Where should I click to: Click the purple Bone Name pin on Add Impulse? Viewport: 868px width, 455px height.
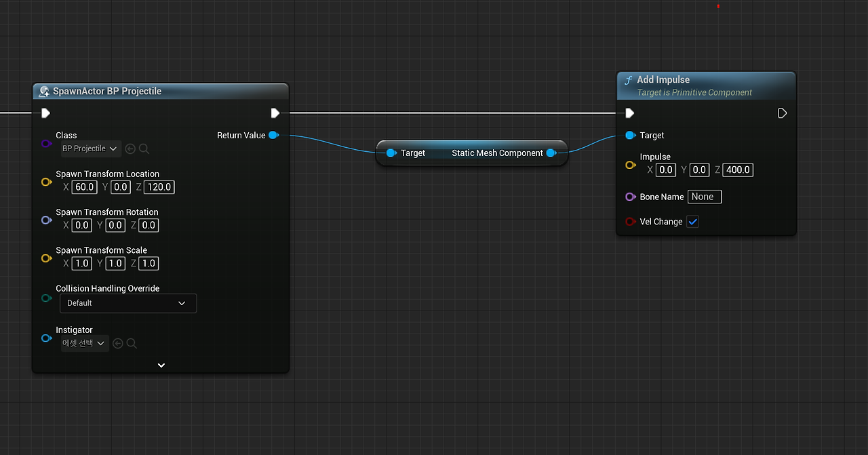click(631, 197)
